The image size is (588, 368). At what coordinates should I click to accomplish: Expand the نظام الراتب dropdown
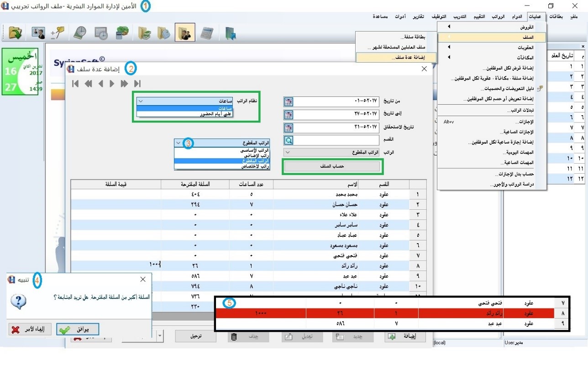pos(141,101)
